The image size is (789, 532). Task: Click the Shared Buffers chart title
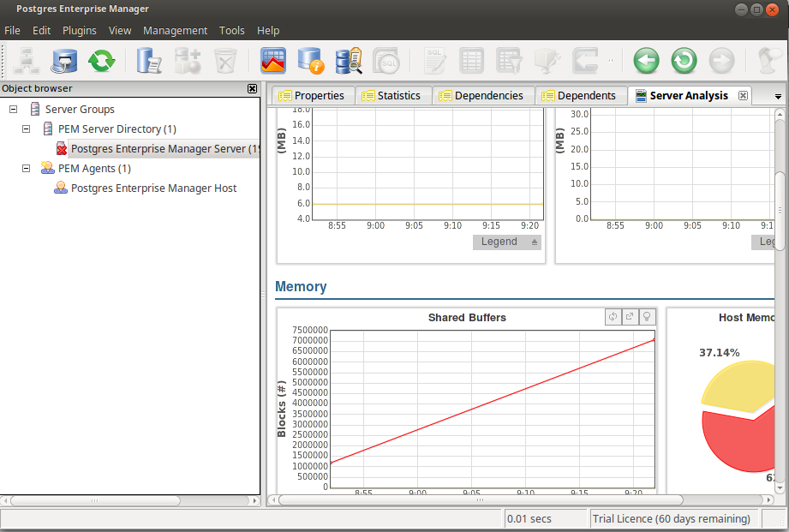467,318
